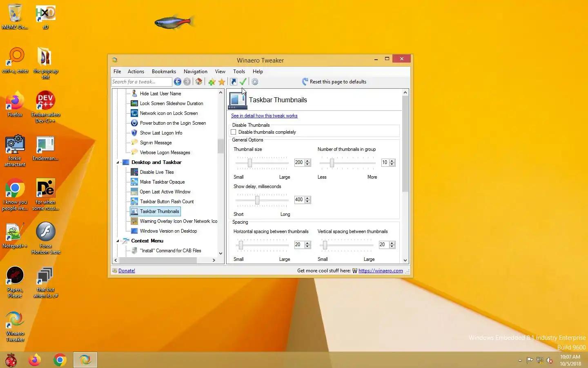Select Embarcadero Dev-C++ desktop icon
The image size is (588, 368).
click(45, 107)
